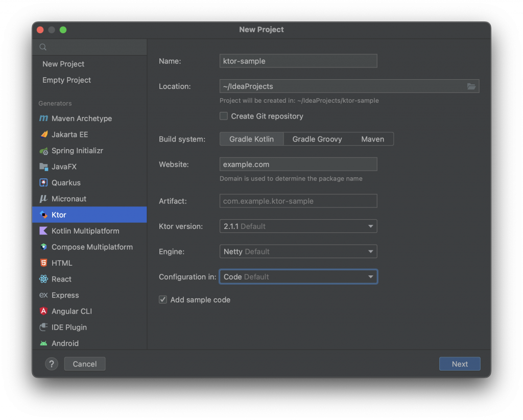Click the Artifact field
Image resolution: width=523 pixels, height=420 pixels.
[x=298, y=201]
